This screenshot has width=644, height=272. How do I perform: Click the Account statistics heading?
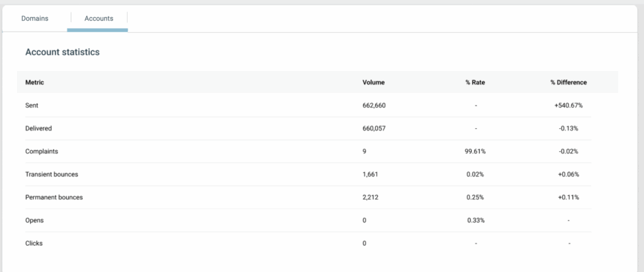tap(62, 53)
